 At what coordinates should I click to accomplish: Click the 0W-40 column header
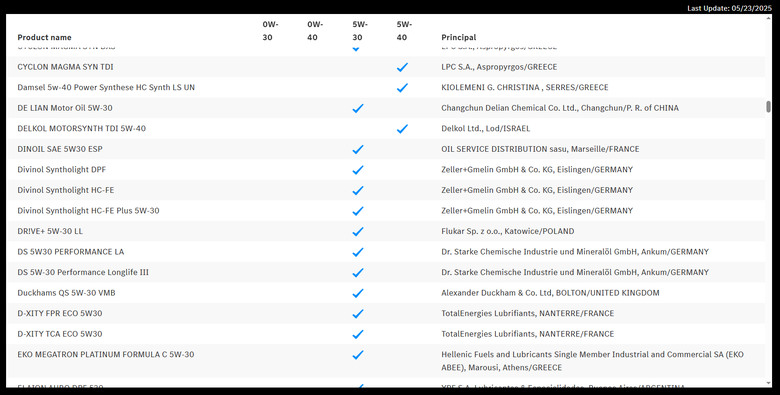click(x=315, y=31)
